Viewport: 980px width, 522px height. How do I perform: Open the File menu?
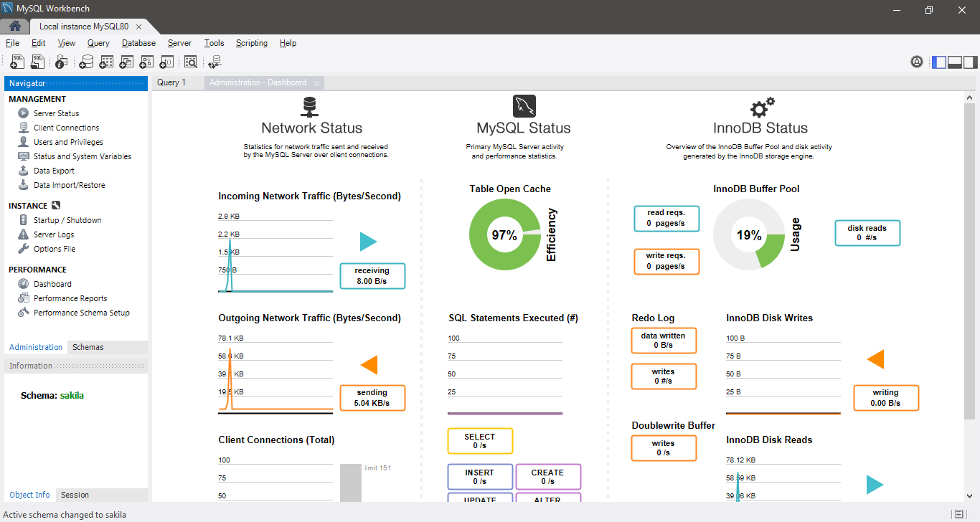point(12,43)
